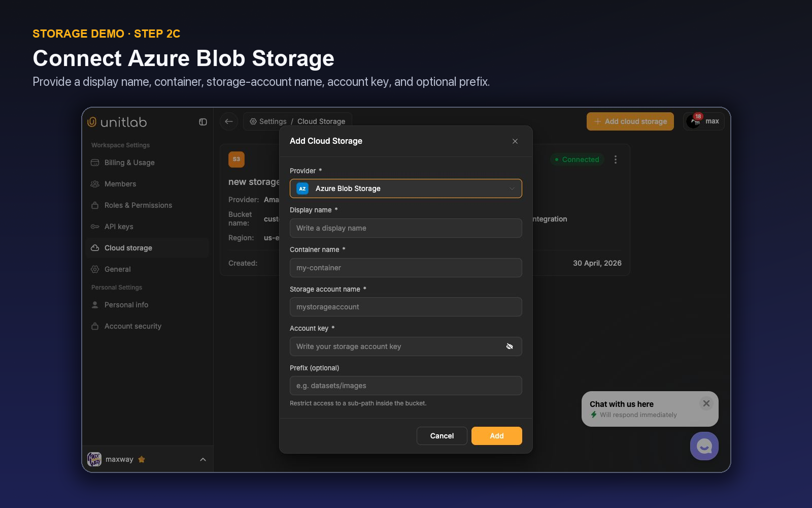Click the Cloud Storage breadcrumb
The height and width of the screenshot is (508, 812).
[321, 121]
